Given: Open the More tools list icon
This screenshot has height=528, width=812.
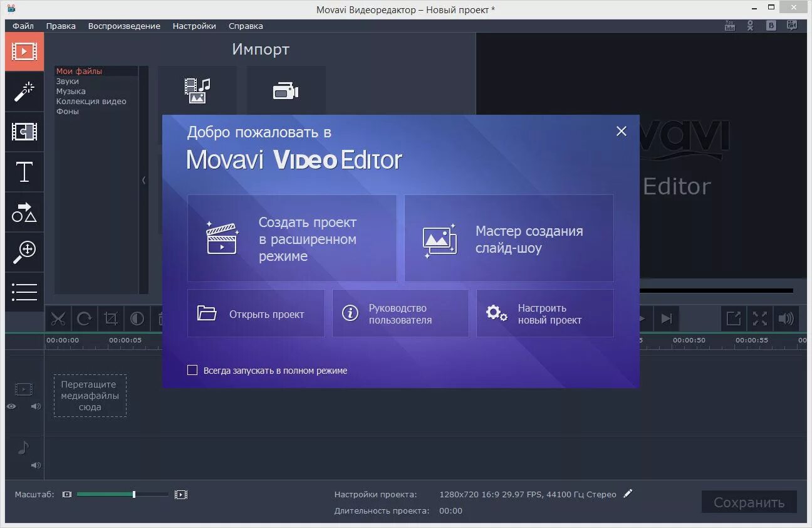Looking at the screenshot, I should pyautogui.click(x=24, y=292).
